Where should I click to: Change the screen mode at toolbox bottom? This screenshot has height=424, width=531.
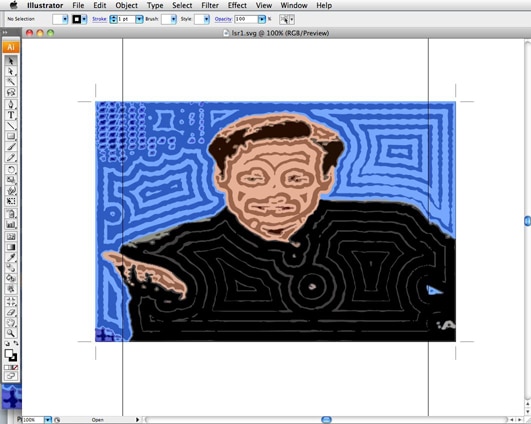[x=11, y=376]
